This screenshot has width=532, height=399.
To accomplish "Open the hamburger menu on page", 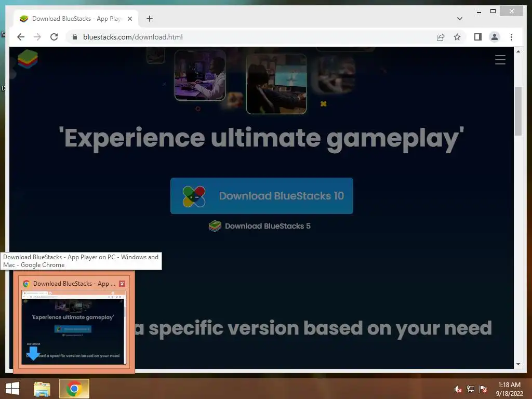I will [500, 60].
